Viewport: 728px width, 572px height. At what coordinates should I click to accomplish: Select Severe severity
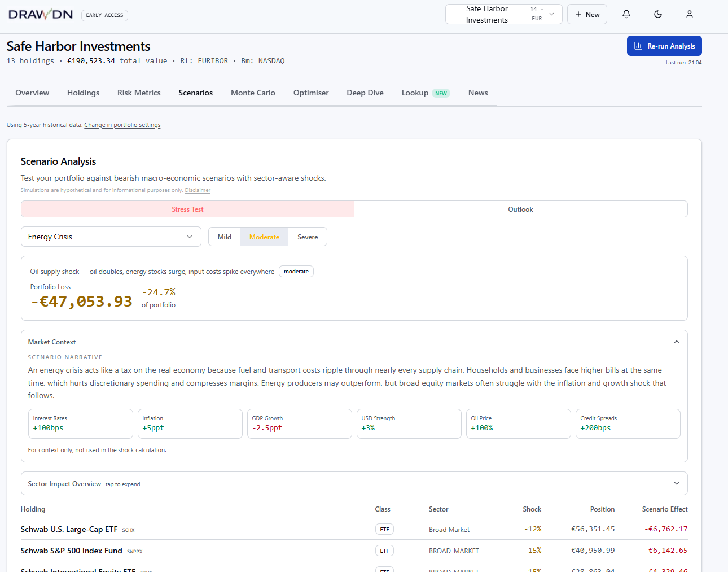tap(308, 237)
